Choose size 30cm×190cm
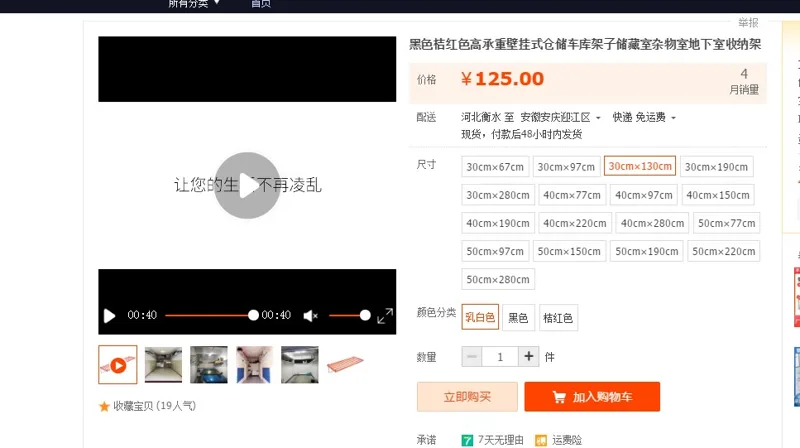The height and width of the screenshot is (448, 800). tap(716, 167)
